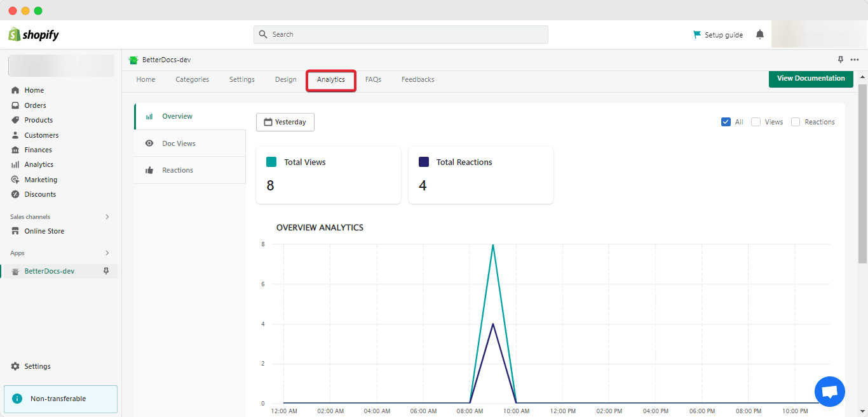This screenshot has width=868, height=417.
Task: Open Finances in the sidebar
Action: point(38,150)
